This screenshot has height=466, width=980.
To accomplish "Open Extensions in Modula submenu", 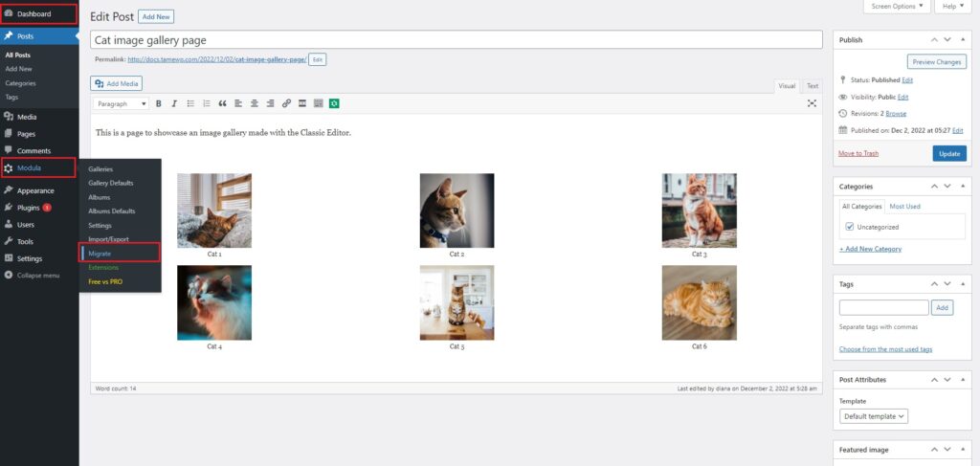I will [x=103, y=267].
